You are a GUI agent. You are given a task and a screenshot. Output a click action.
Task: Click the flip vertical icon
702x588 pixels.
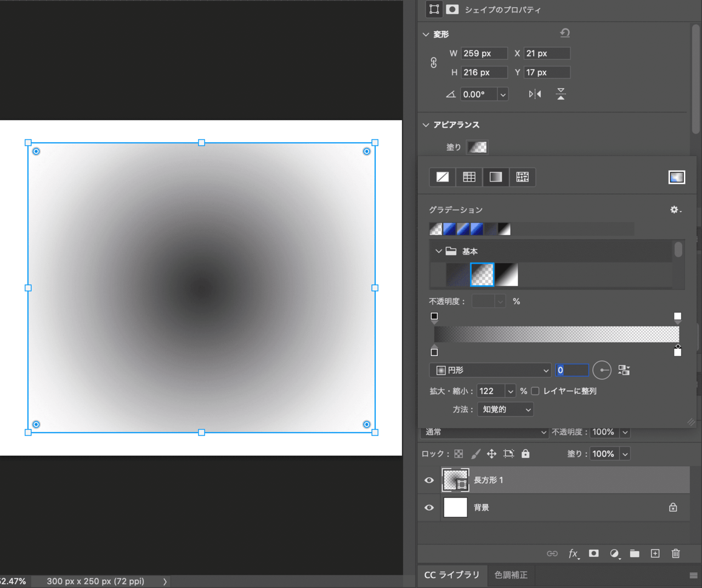tap(561, 94)
